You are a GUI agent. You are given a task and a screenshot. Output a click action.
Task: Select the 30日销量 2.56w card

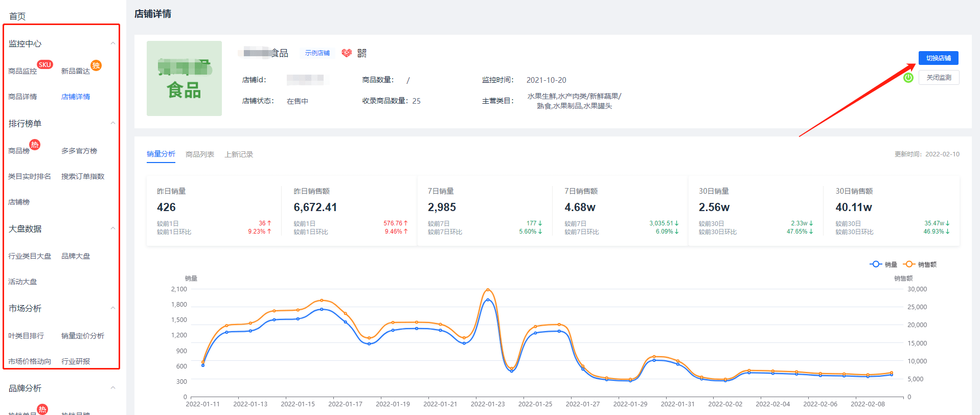pyautogui.click(x=756, y=211)
